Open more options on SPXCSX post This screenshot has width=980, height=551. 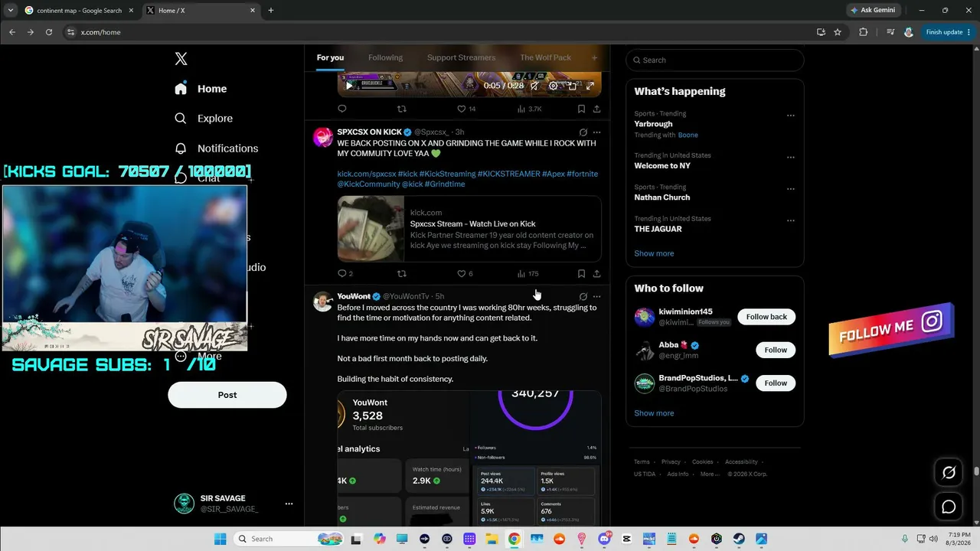point(596,132)
